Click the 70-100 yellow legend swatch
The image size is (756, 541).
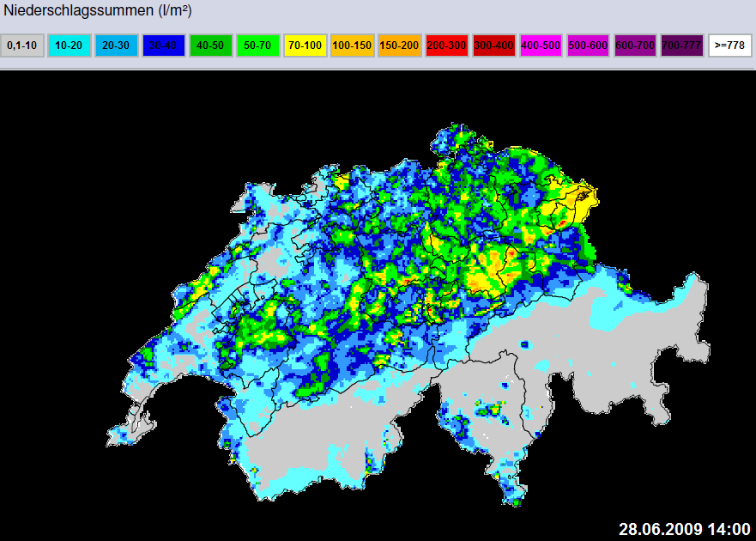305,46
